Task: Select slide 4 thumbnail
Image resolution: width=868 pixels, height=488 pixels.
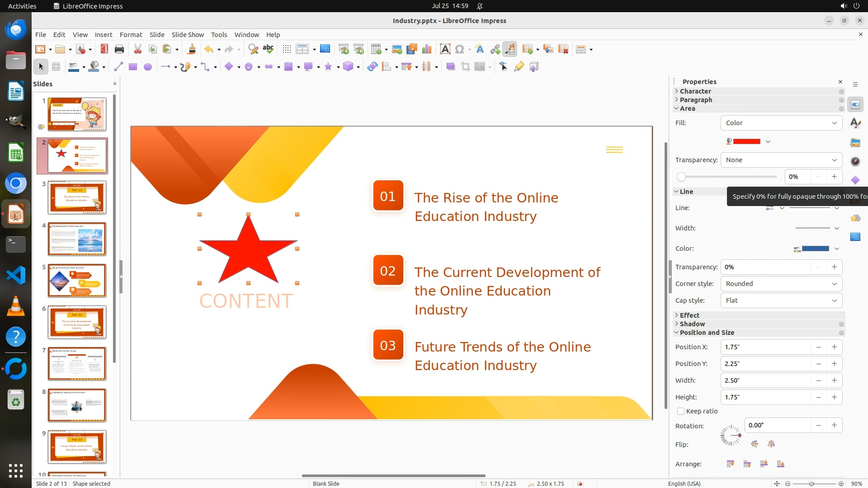Action: (x=77, y=239)
